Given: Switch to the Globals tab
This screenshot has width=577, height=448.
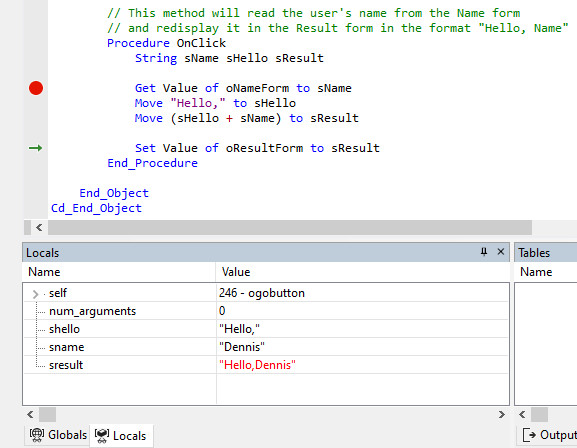Looking at the screenshot, I should pos(58,435).
